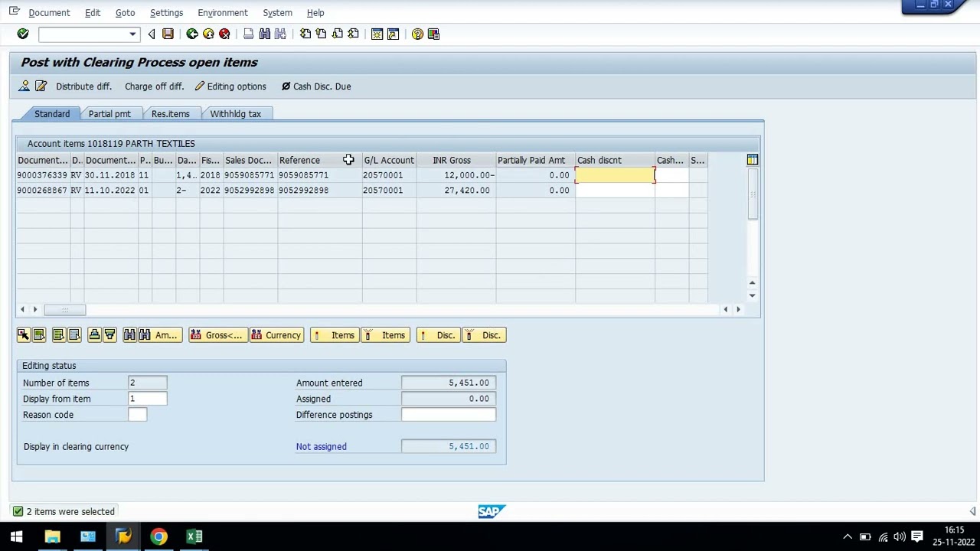Screen dimensions: 980x551
Task: Open the Settings menu
Action: click(166, 13)
